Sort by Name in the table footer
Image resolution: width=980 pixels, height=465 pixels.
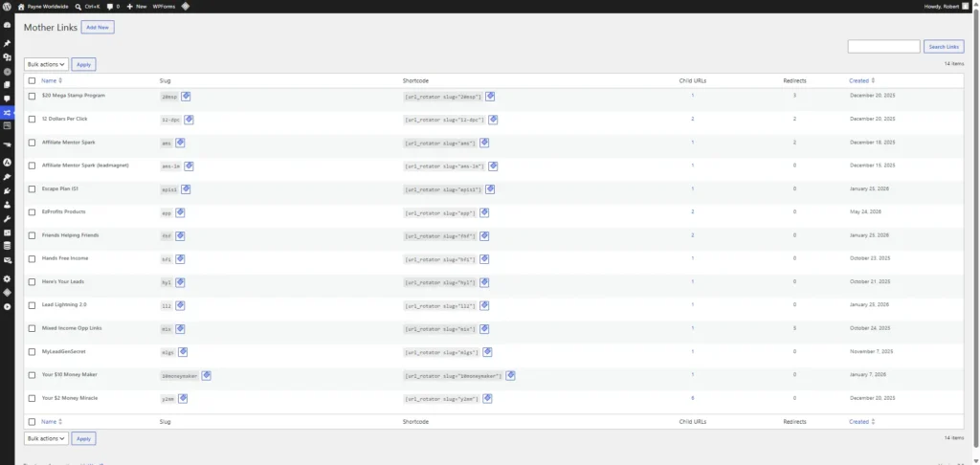point(52,422)
